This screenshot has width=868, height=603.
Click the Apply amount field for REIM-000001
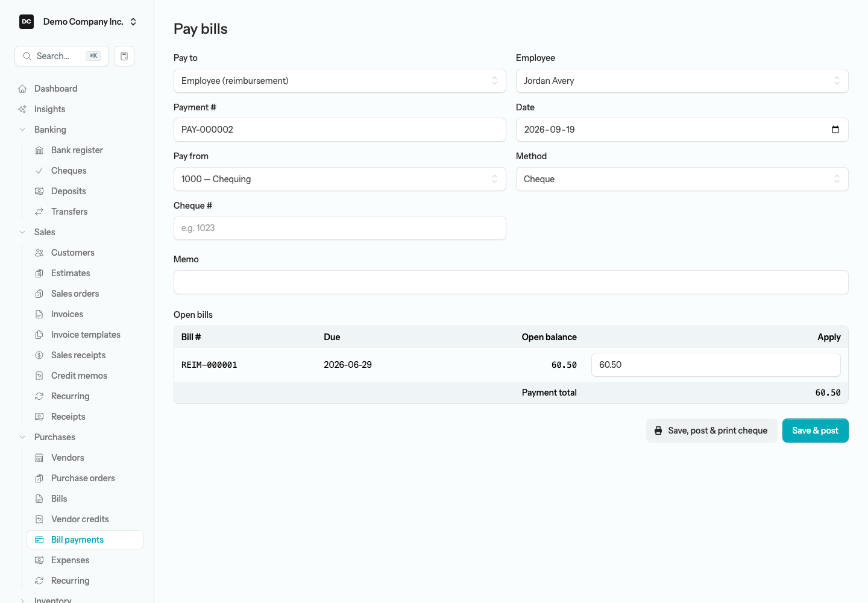coord(716,365)
